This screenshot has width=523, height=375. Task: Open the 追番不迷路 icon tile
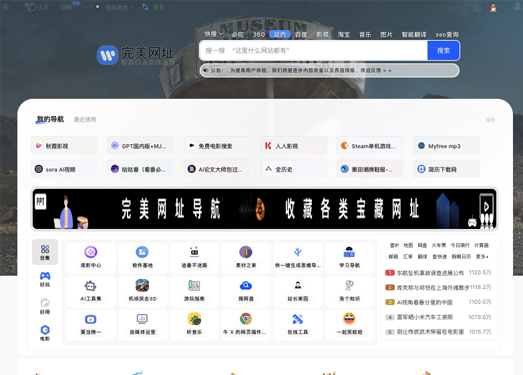coord(194,258)
